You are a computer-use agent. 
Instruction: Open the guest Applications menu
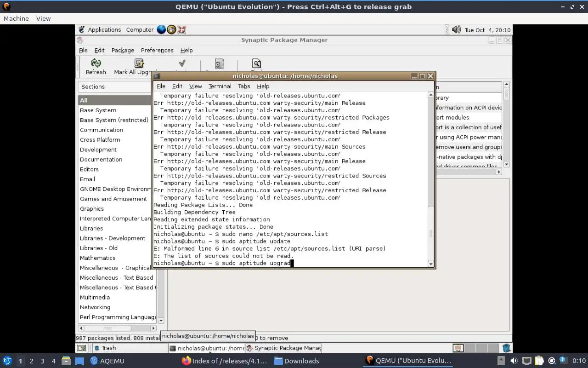104,29
